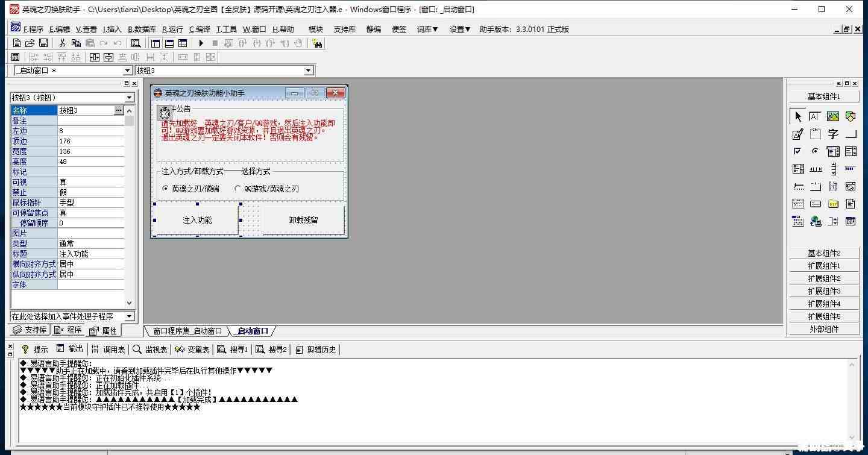Open the E.编辑 menu
Viewport: 868px width, 455px height.
tap(60, 29)
